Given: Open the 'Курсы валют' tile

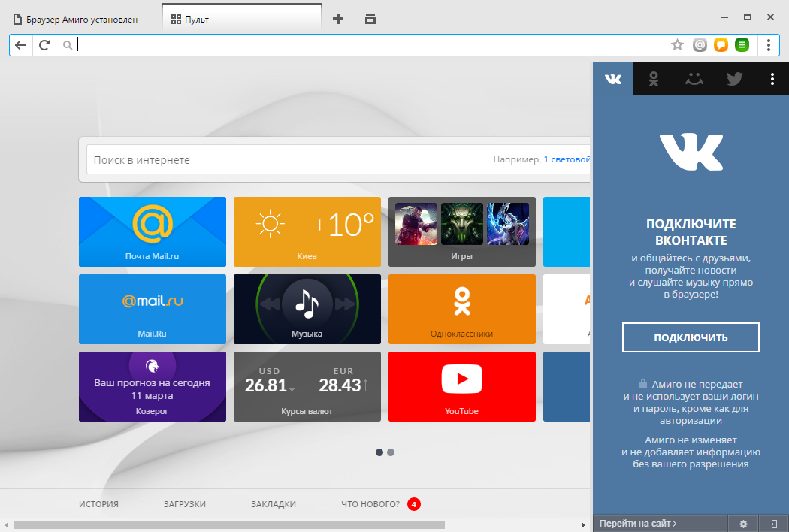Looking at the screenshot, I should coord(307,386).
